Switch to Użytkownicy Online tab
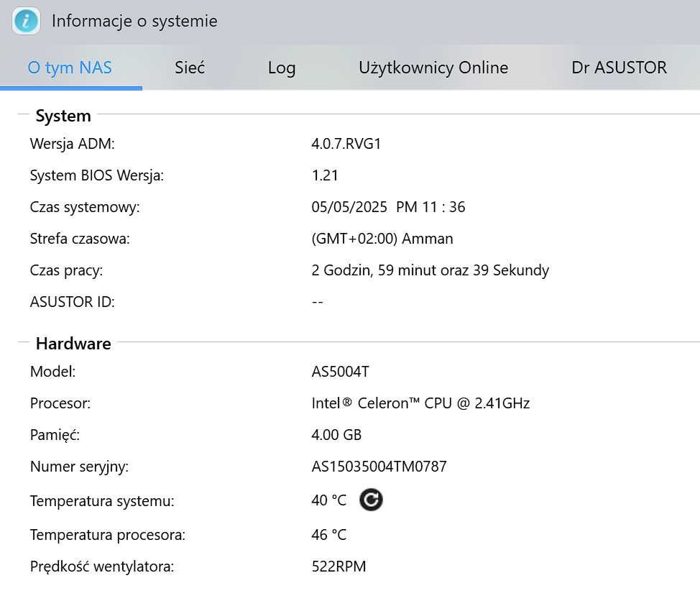 click(433, 68)
